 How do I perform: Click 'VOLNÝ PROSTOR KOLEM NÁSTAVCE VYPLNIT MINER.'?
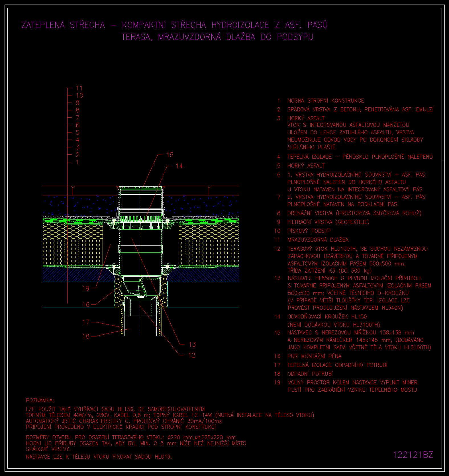click(353, 383)
